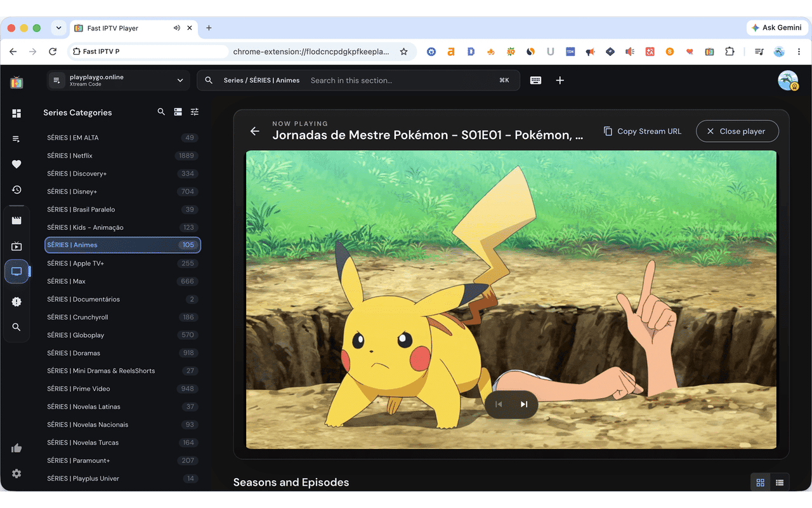Open category filter sliders icon
This screenshot has width=812, height=508.
[x=195, y=112]
